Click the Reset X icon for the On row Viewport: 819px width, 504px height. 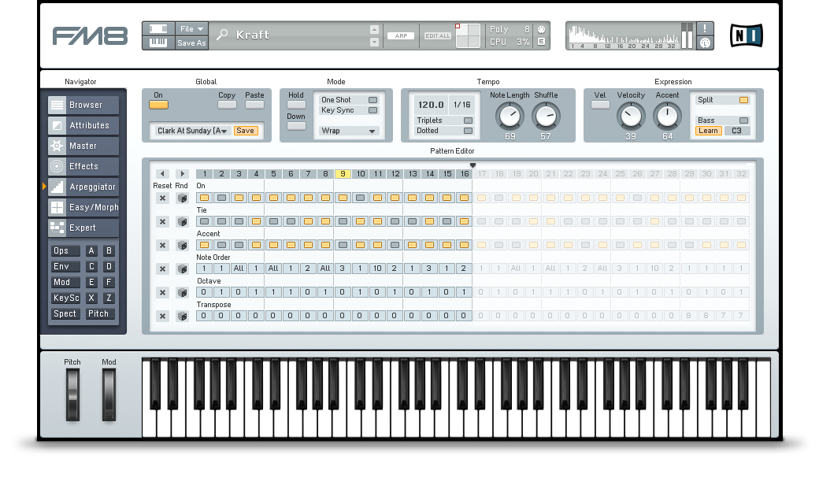(162, 198)
